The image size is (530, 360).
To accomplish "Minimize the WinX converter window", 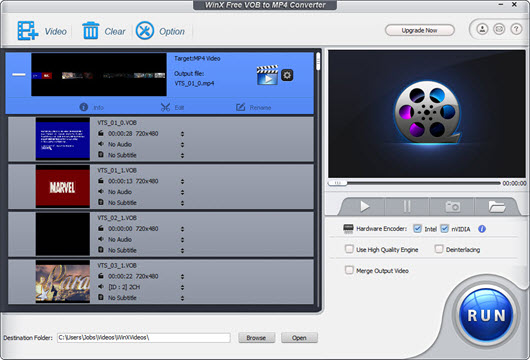I will click(x=501, y=5).
